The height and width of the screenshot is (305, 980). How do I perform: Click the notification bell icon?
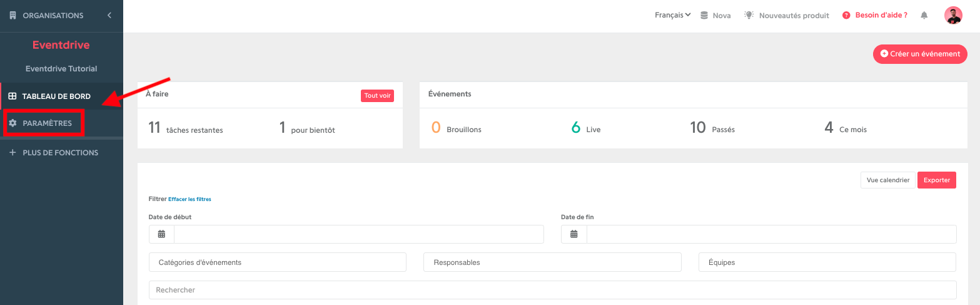tap(924, 16)
